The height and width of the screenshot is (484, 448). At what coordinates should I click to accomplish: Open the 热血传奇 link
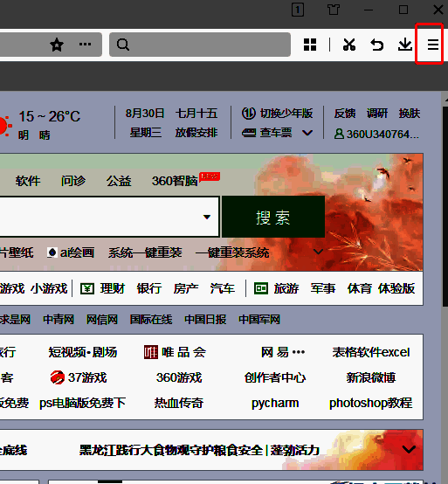click(179, 403)
